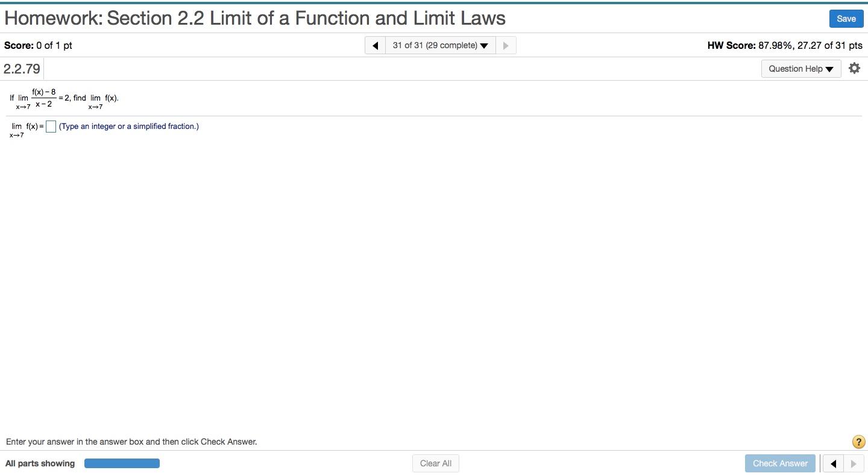
Task: Click the forward arrow at bottom right
Action: coord(853,463)
